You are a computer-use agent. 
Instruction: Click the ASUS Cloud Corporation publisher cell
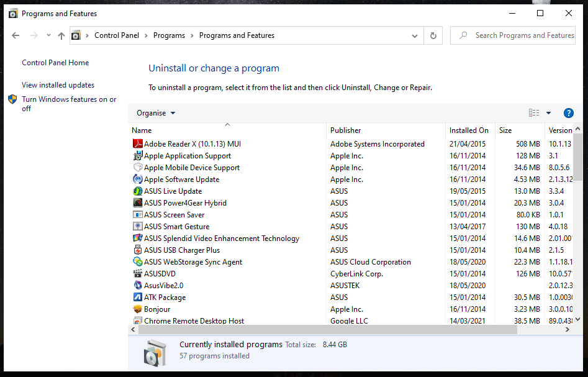[x=371, y=262]
